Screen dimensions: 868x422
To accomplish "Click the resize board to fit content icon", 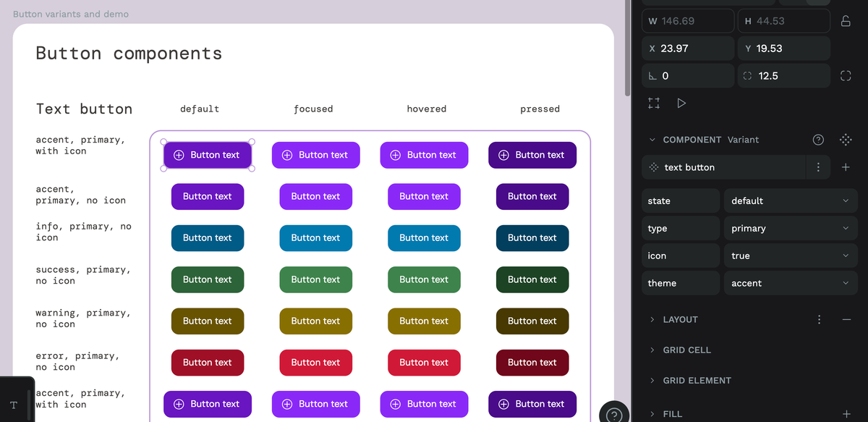I will coord(653,103).
